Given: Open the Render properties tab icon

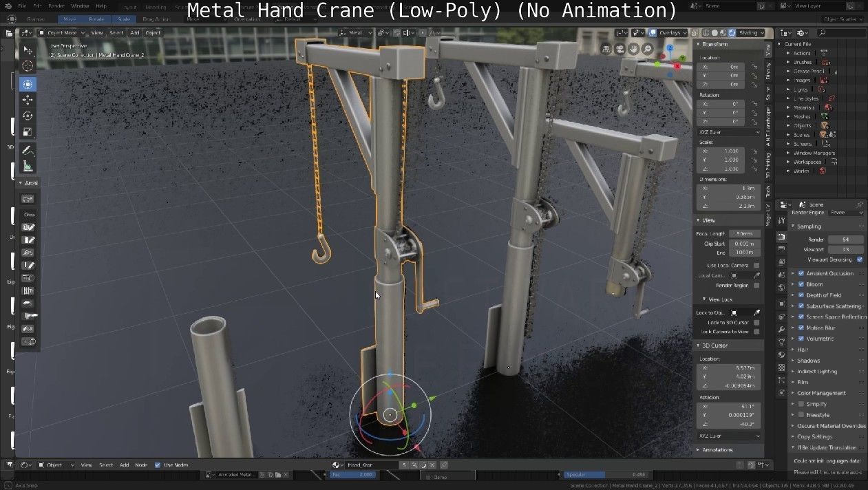Looking at the screenshot, I should 781,237.
